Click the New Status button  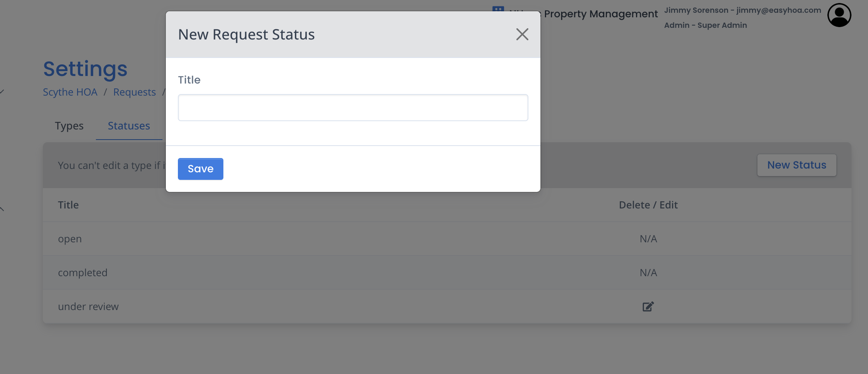(797, 165)
